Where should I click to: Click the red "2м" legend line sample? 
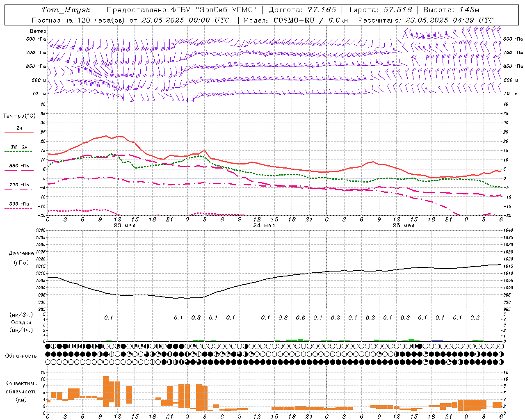(19, 133)
